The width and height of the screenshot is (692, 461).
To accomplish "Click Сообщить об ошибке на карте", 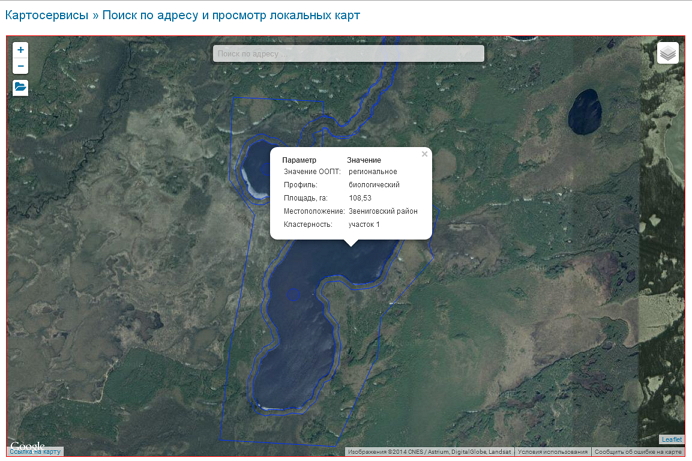I will click(x=638, y=452).
